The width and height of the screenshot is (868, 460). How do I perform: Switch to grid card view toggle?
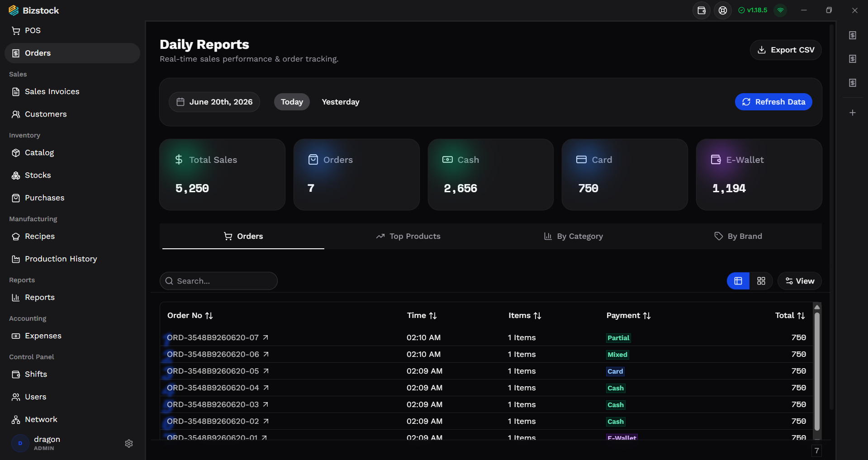pos(761,281)
